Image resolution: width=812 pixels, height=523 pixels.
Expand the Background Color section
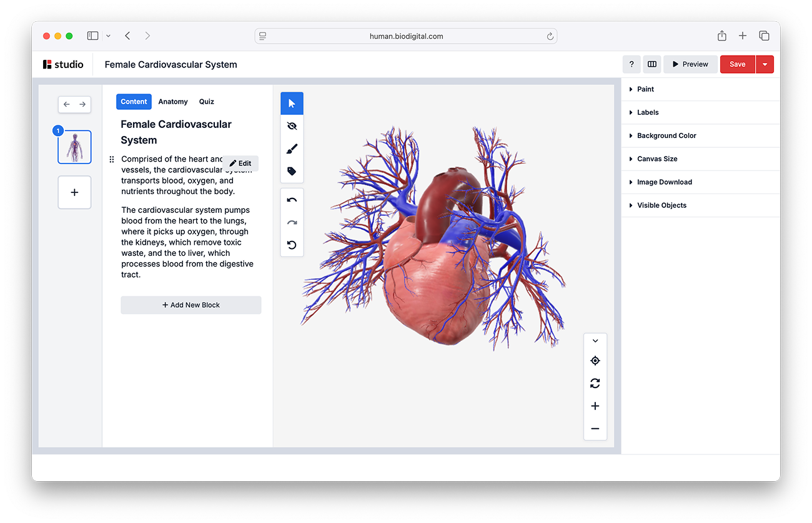(701, 135)
